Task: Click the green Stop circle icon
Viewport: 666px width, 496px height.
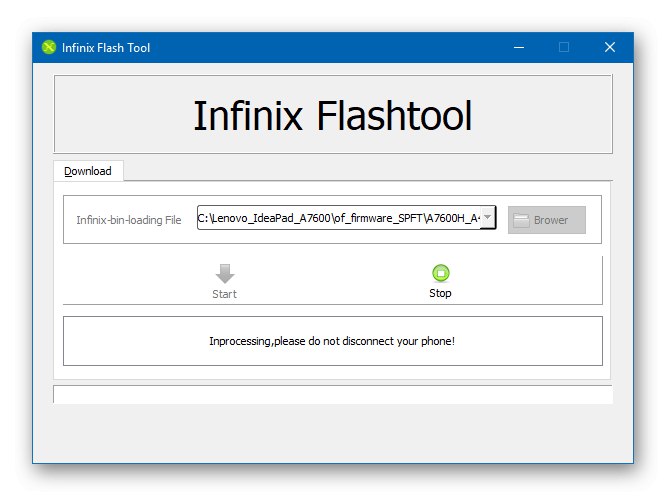Action: [x=440, y=273]
